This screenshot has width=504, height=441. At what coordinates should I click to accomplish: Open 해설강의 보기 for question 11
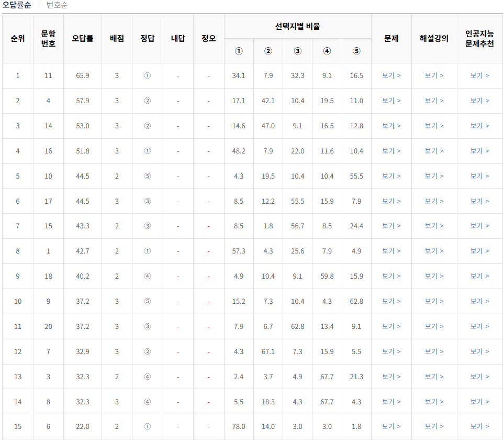coord(434,75)
